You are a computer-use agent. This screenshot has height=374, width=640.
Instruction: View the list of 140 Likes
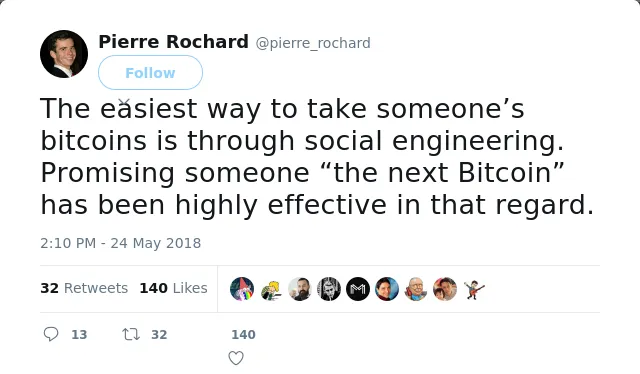pos(173,288)
